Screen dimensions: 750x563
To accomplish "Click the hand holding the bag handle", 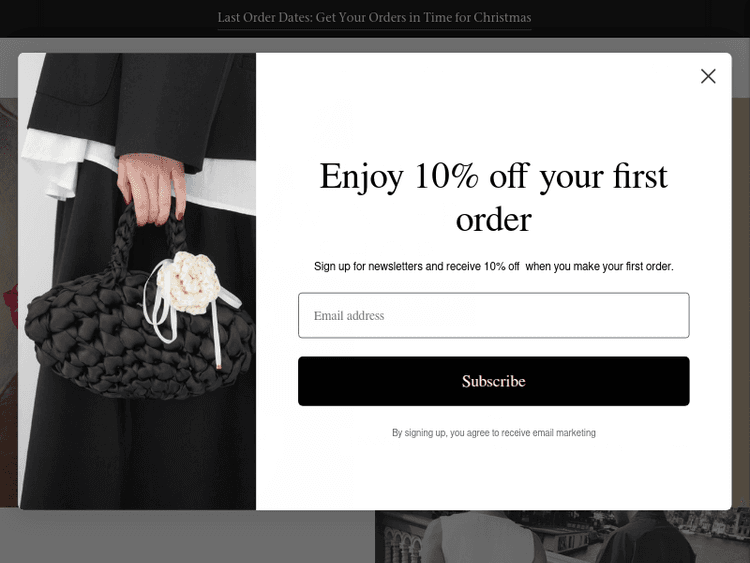I will click(x=151, y=189).
